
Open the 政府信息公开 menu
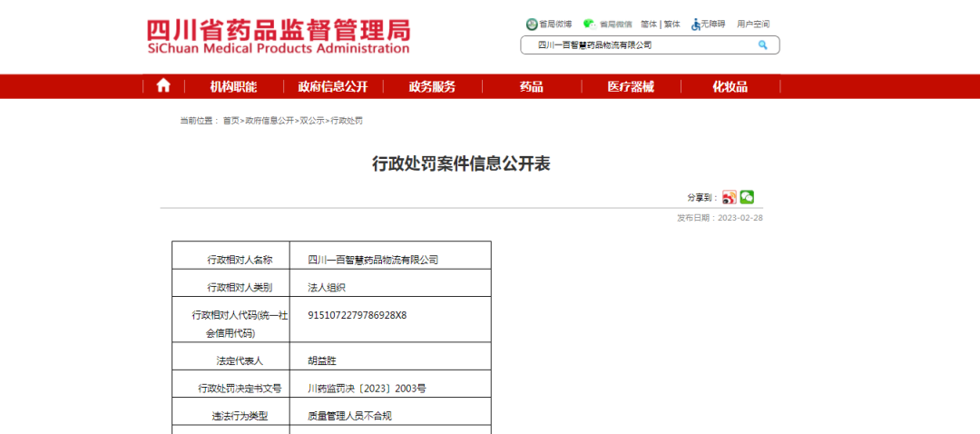(x=332, y=86)
